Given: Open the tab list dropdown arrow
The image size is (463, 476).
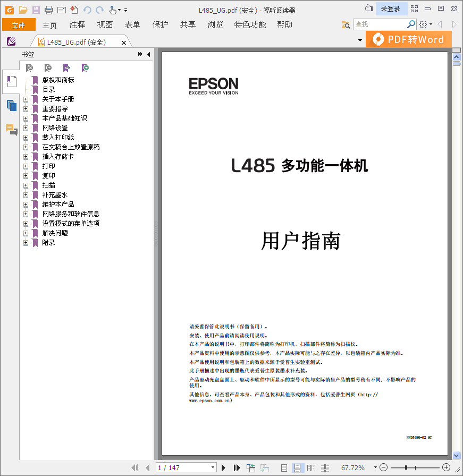Looking at the screenshot, I should (x=360, y=40).
